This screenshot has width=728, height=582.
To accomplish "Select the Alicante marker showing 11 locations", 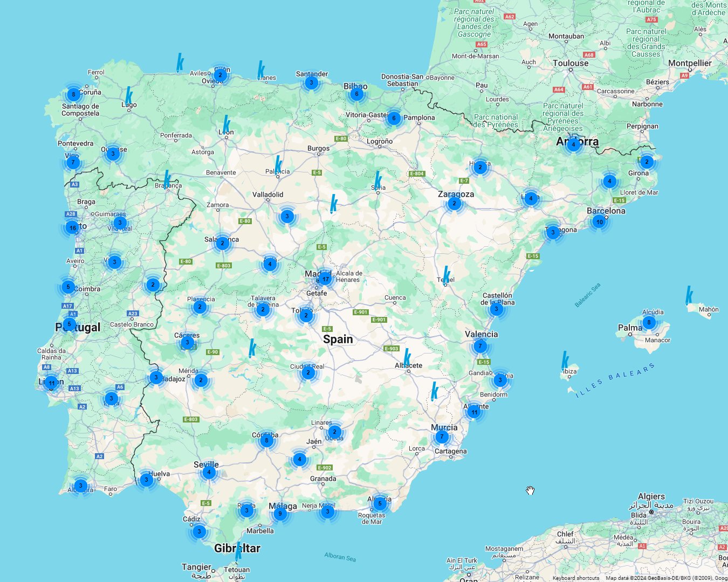I will pyautogui.click(x=474, y=411).
